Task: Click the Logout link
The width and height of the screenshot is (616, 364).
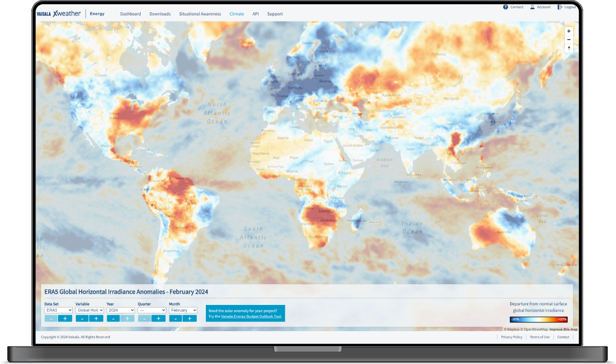Action: [x=570, y=7]
